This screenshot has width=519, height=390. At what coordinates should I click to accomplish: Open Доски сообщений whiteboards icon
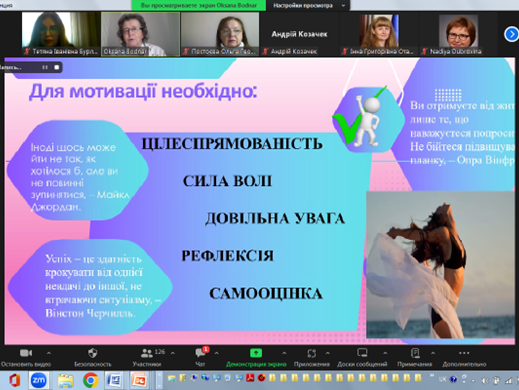click(x=362, y=353)
